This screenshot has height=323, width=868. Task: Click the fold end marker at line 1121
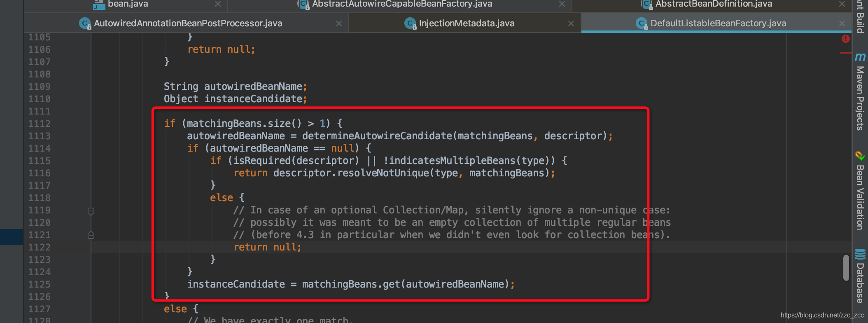point(91,235)
